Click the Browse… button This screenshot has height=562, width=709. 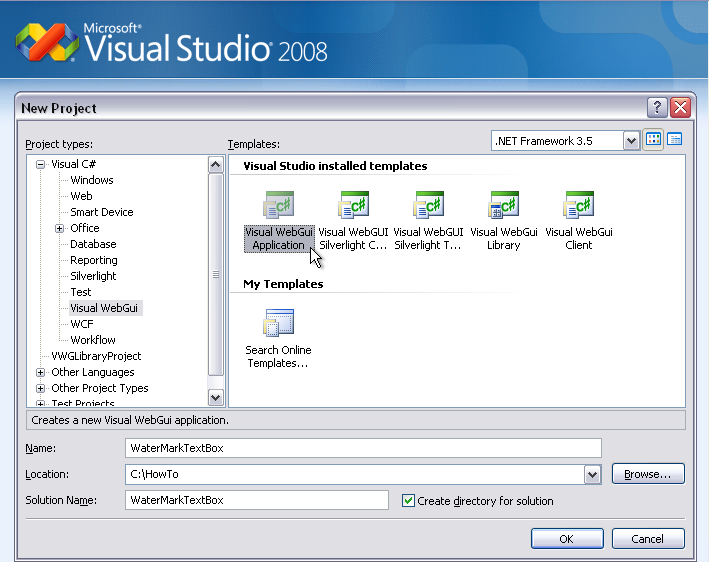648,474
